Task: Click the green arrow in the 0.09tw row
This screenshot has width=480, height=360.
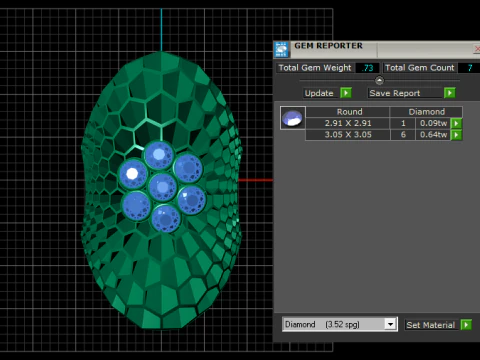Action: pyautogui.click(x=456, y=123)
